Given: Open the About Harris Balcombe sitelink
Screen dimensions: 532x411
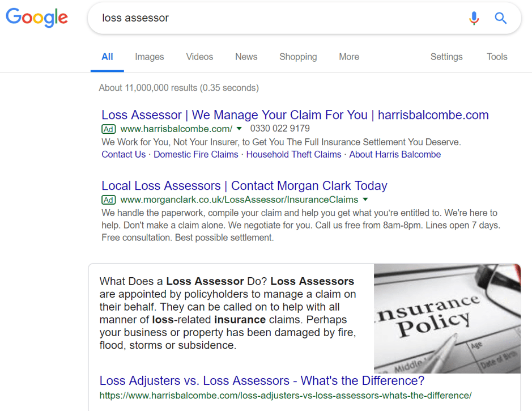Looking at the screenshot, I should 395,154.
